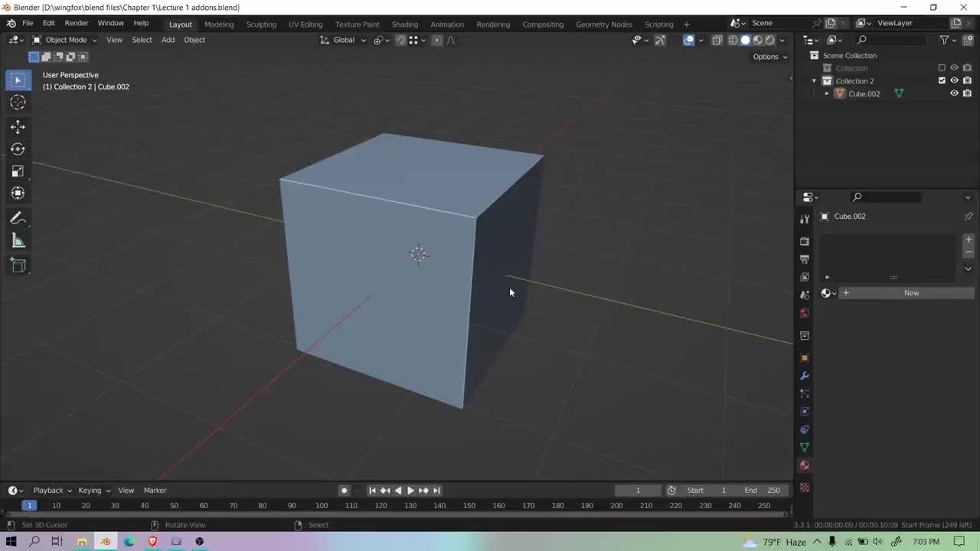
Task: Open the Tool properties tab
Action: tap(804, 220)
